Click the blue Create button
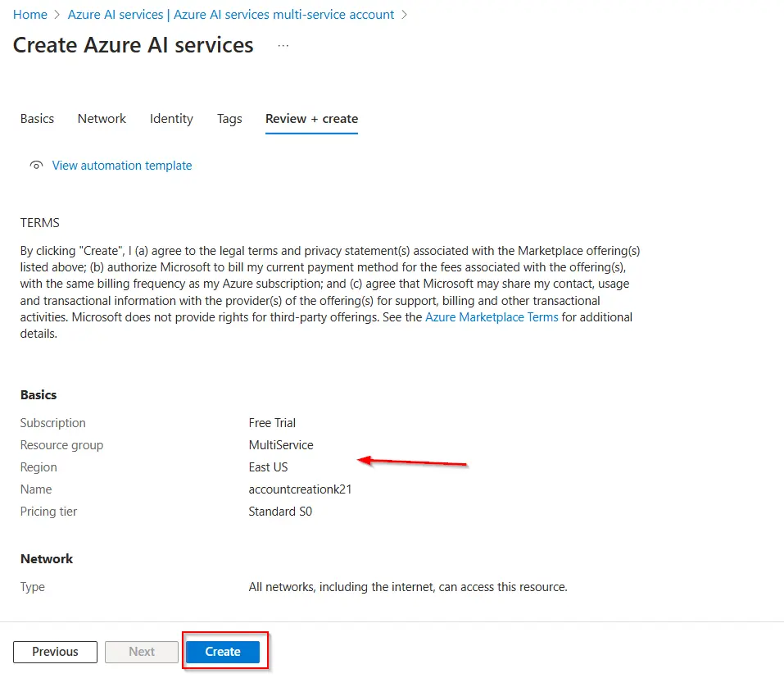The image size is (784, 678). click(223, 652)
